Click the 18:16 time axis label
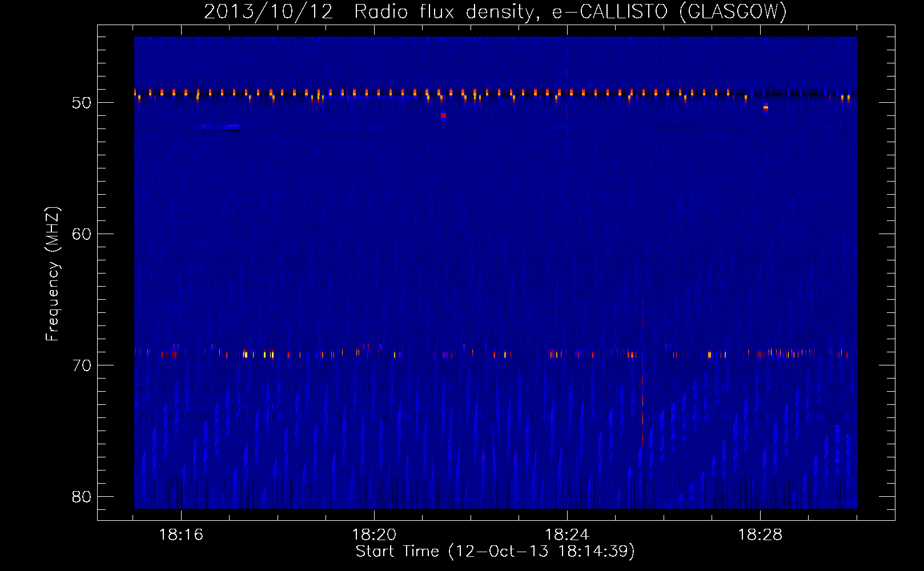The image size is (924, 571). click(181, 535)
